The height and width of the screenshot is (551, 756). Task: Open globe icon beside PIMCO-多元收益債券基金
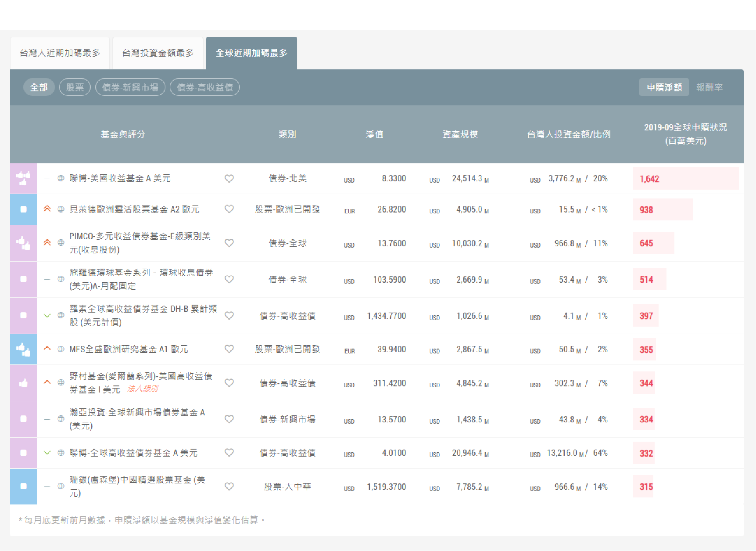pos(61,243)
